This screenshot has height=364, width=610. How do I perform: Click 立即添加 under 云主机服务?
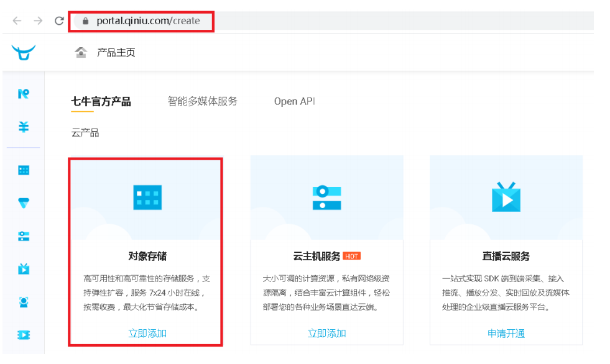[327, 334]
